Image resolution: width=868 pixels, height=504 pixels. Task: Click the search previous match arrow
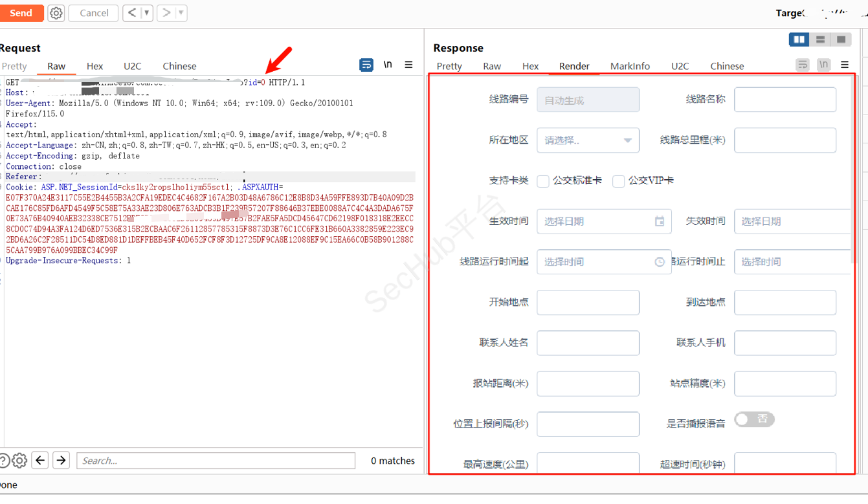tap(40, 460)
